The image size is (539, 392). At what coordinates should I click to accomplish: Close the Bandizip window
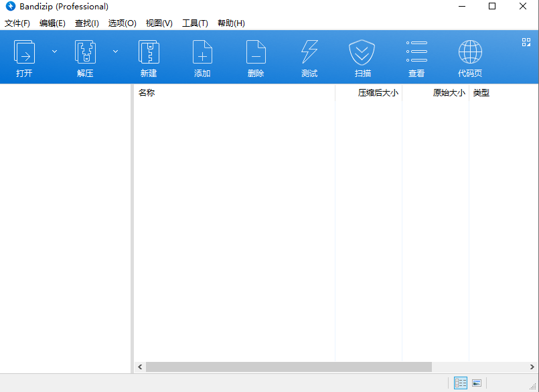tap(523, 6)
